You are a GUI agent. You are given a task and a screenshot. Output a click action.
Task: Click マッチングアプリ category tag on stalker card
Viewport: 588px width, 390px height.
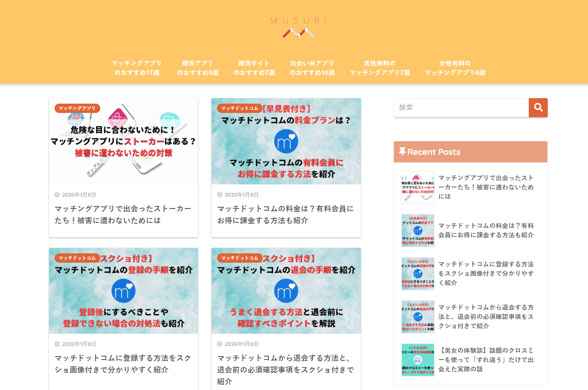point(77,108)
